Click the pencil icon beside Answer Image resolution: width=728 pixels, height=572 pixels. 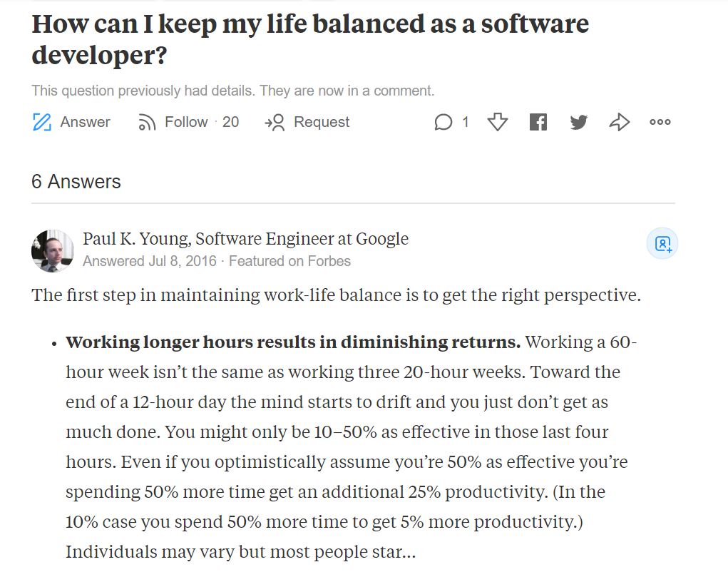(42, 122)
